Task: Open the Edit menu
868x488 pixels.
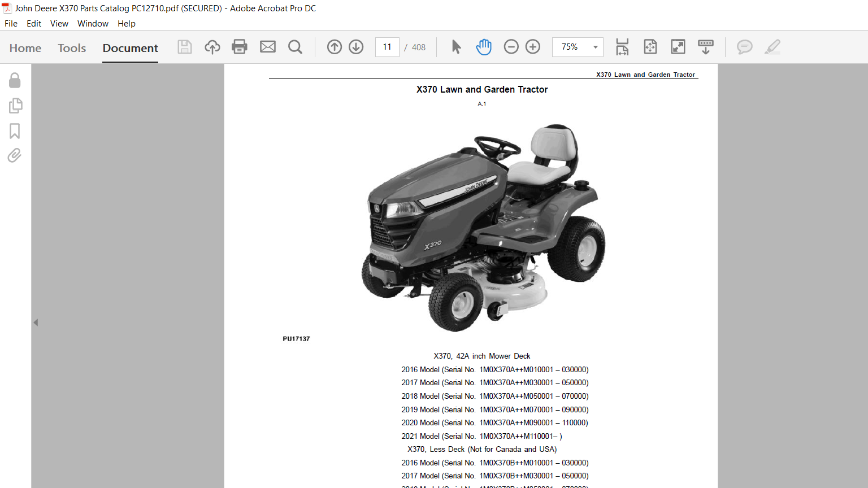Action: pos(34,24)
